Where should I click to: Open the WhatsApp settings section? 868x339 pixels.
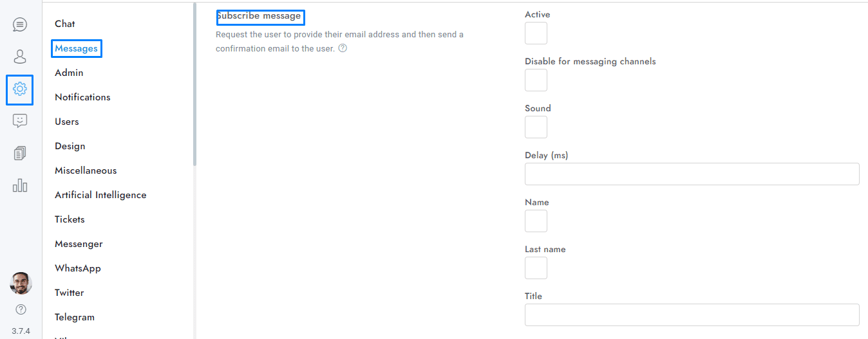click(x=78, y=268)
